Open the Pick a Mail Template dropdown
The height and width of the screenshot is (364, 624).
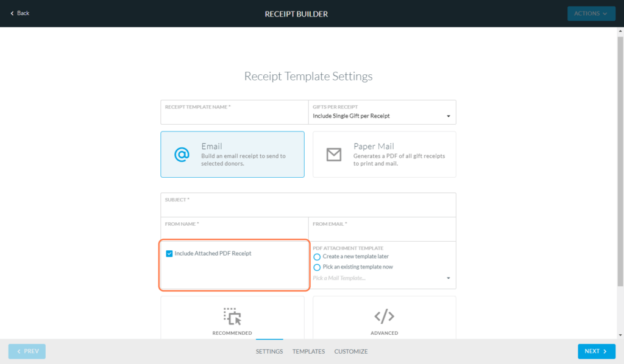coord(448,277)
